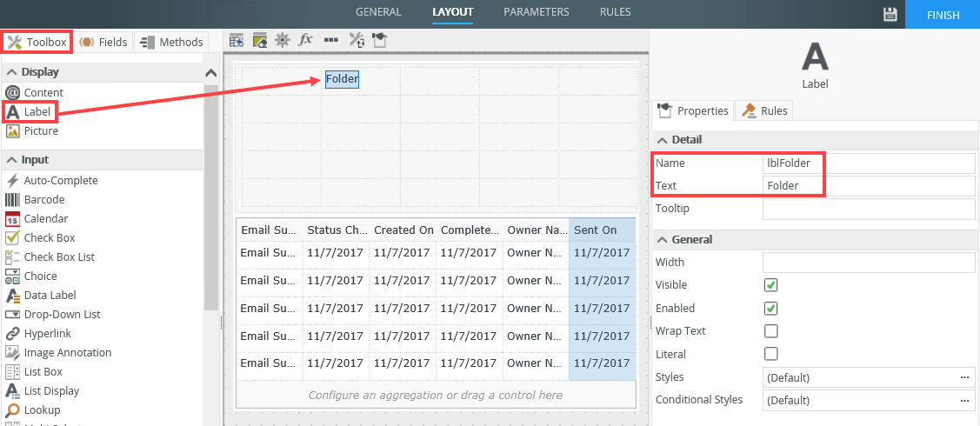The height and width of the screenshot is (426, 980).
Task: Open the Styles ellipsis picker
Action: (965, 377)
